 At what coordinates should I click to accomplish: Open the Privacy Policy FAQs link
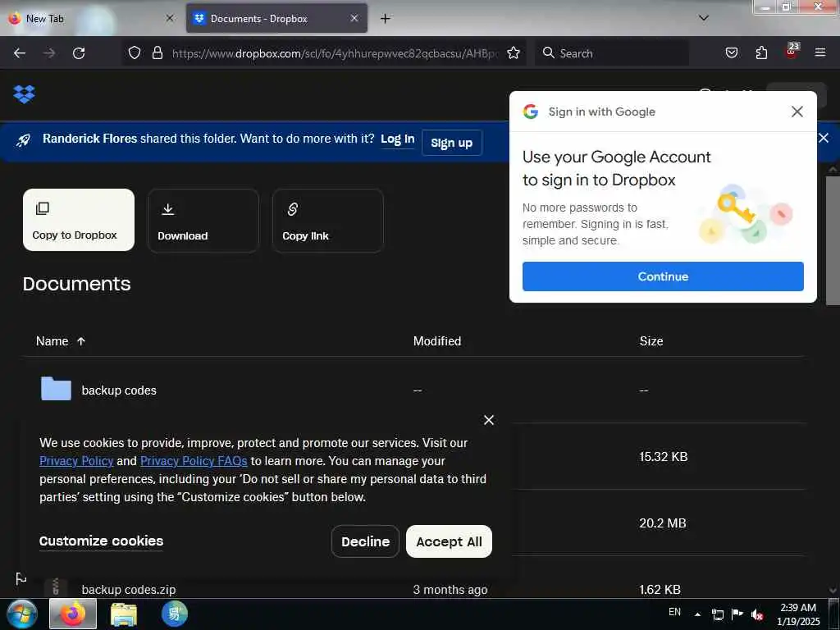pos(194,461)
